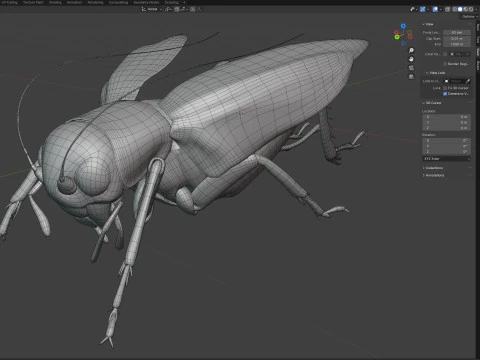Open the Transform Orientation dropdown
480x360 pixels.
(152, 9)
